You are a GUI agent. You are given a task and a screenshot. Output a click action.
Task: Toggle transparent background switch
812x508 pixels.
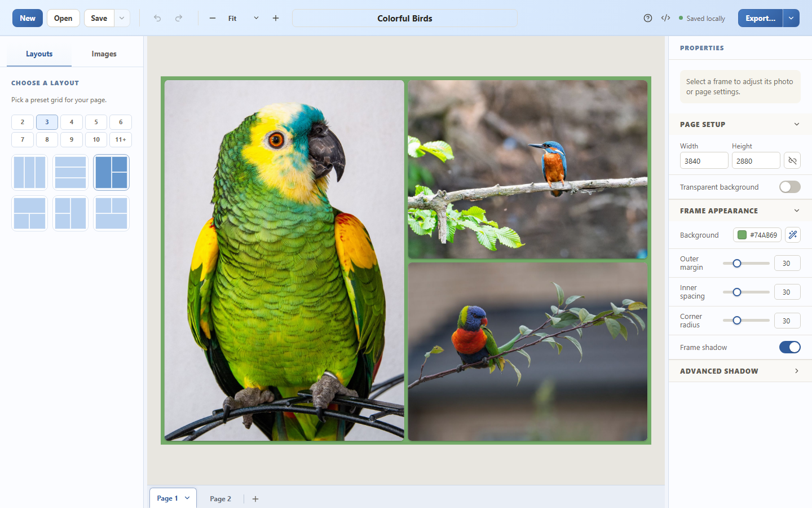point(790,187)
